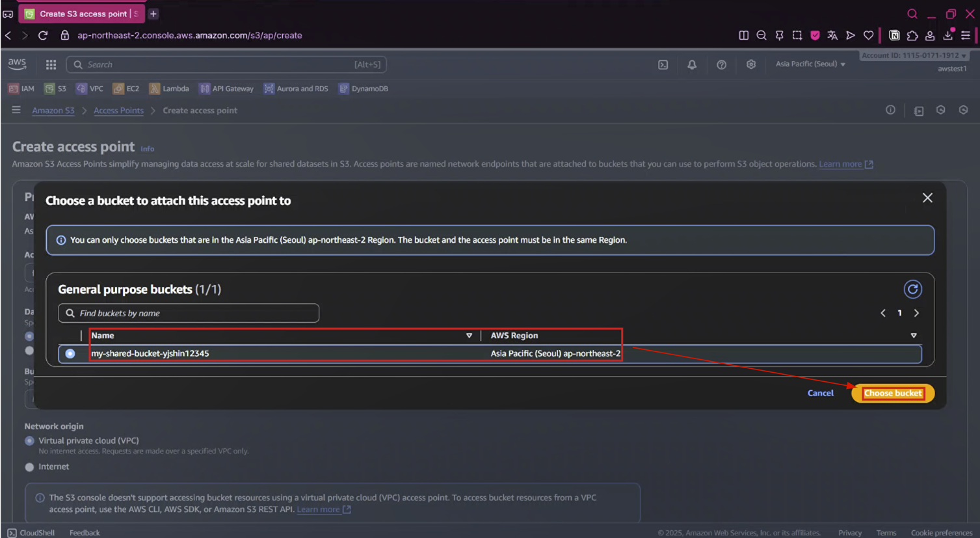Select the my-shared-bucket-yjshin12345 radio button
The image size is (980, 538).
(70, 353)
